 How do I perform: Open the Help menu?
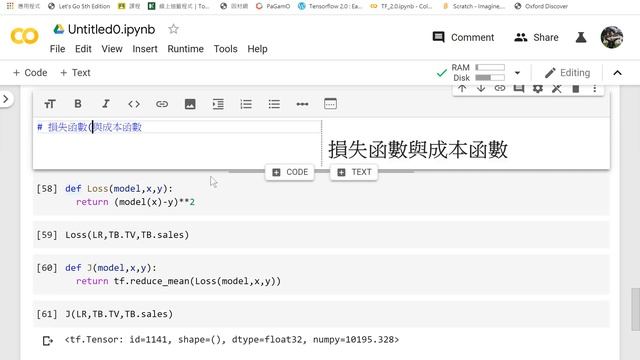point(258,49)
